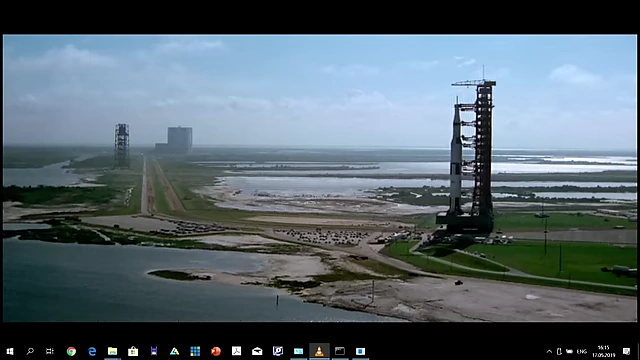Click Show Desktop sliver at taskbar end
640x360 pixels.
638,351
